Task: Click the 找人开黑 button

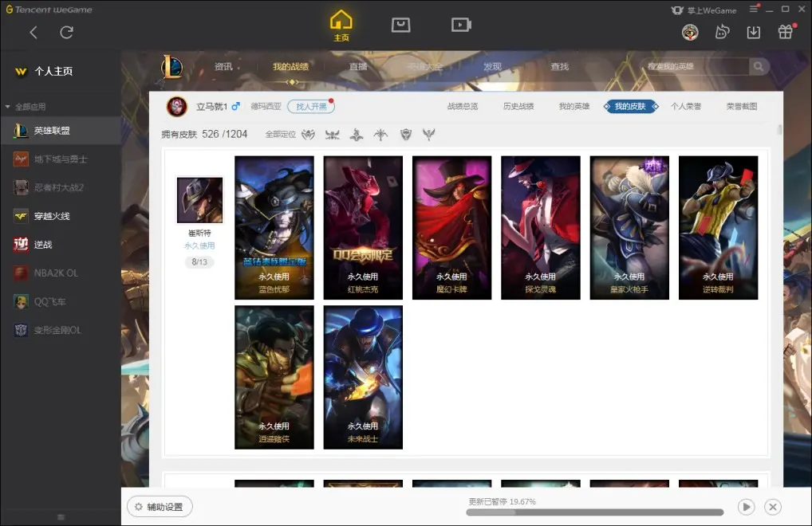Action: pyautogui.click(x=311, y=107)
